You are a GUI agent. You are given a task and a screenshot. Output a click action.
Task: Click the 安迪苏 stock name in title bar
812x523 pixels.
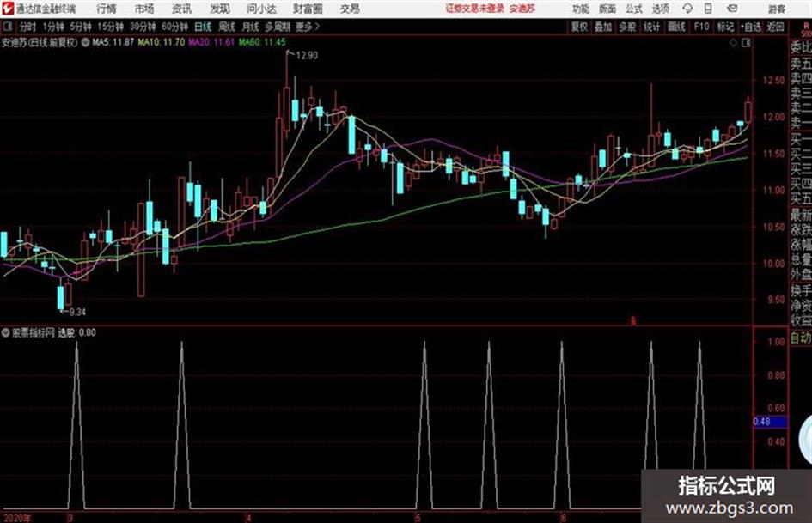click(522, 9)
